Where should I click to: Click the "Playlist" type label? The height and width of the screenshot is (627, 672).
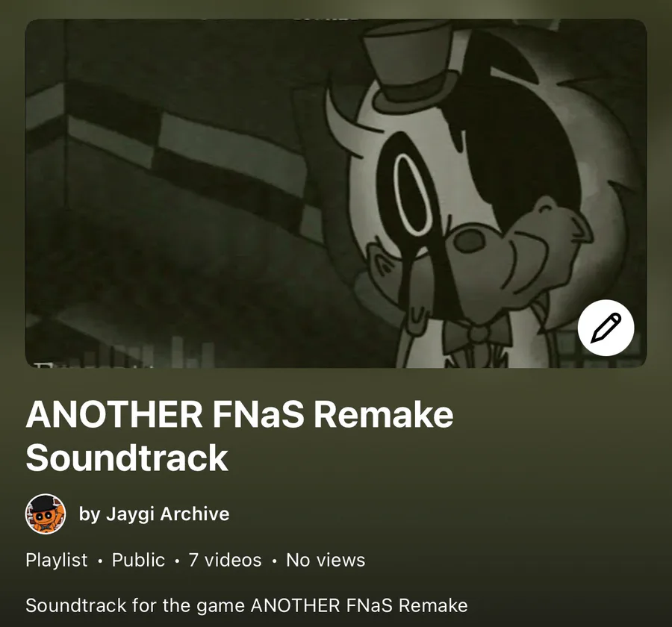[x=56, y=560]
